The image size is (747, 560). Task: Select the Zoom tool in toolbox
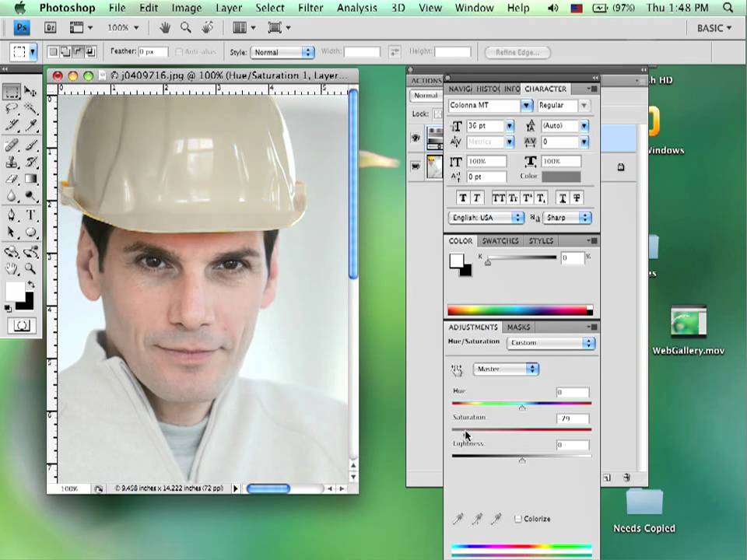click(x=30, y=268)
